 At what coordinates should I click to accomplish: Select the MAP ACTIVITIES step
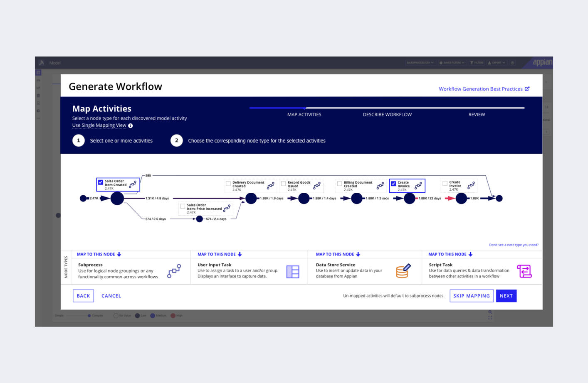[x=304, y=114]
